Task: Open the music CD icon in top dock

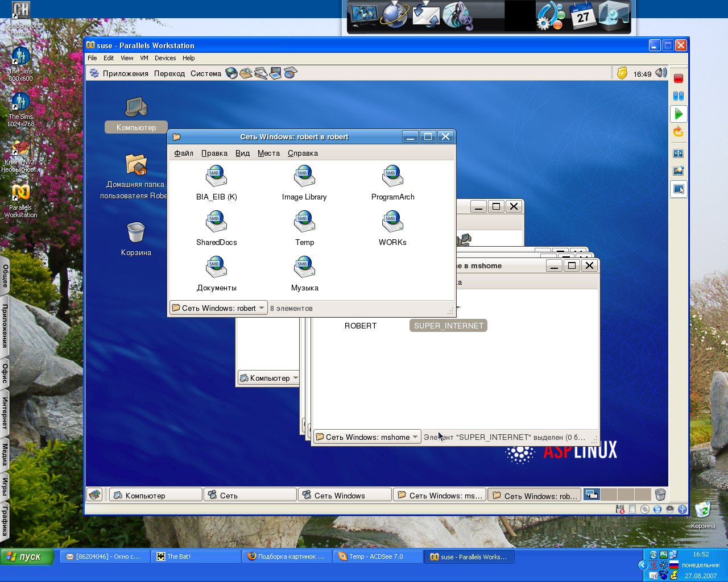Action: (x=457, y=15)
